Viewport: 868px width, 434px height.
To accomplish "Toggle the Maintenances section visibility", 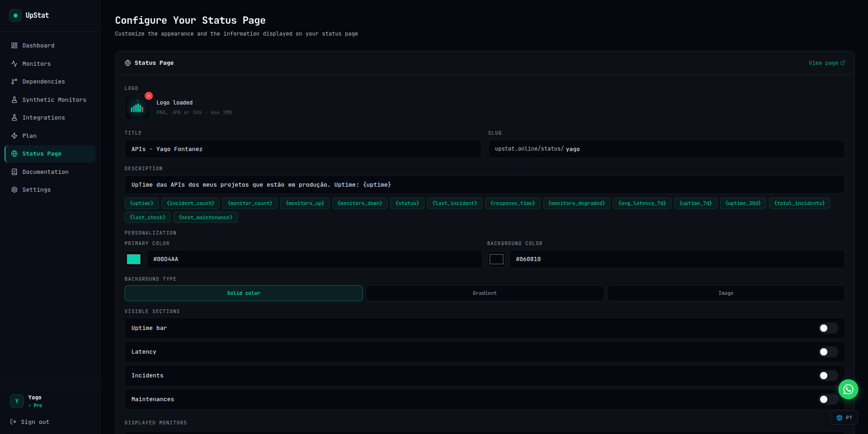I will coord(828,399).
